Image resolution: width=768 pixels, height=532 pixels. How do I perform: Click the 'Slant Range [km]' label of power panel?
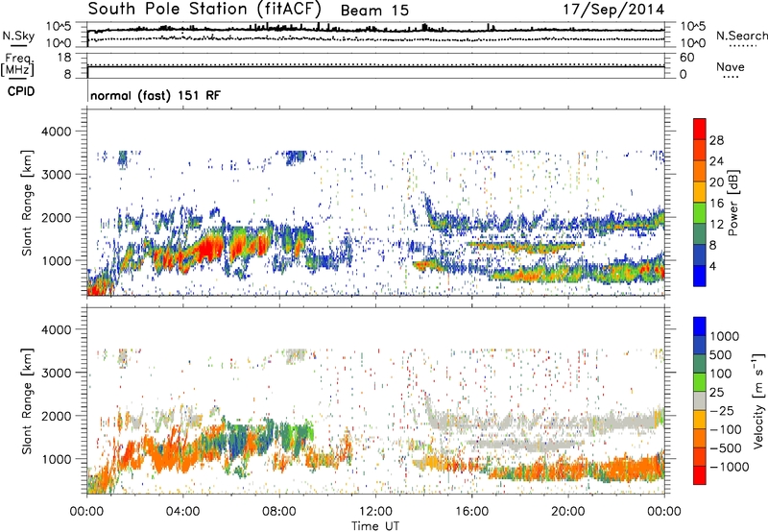click(27, 203)
